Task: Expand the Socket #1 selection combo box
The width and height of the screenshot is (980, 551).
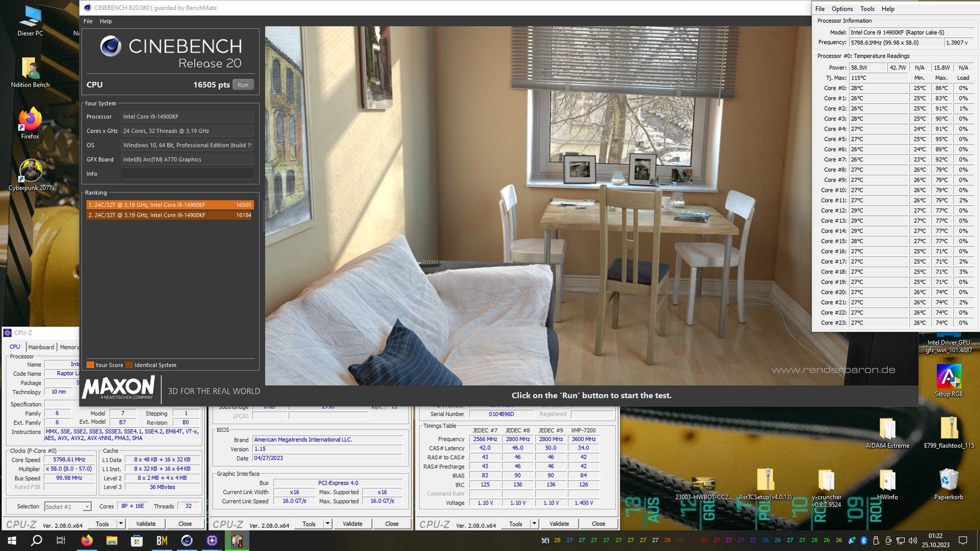Action: pyautogui.click(x=68, y=507)
